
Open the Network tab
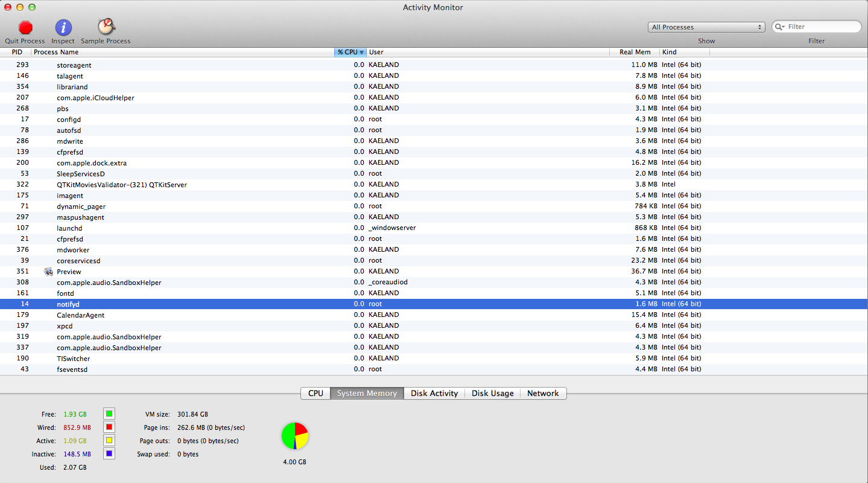pyautogui.click(x=543, y=393)
